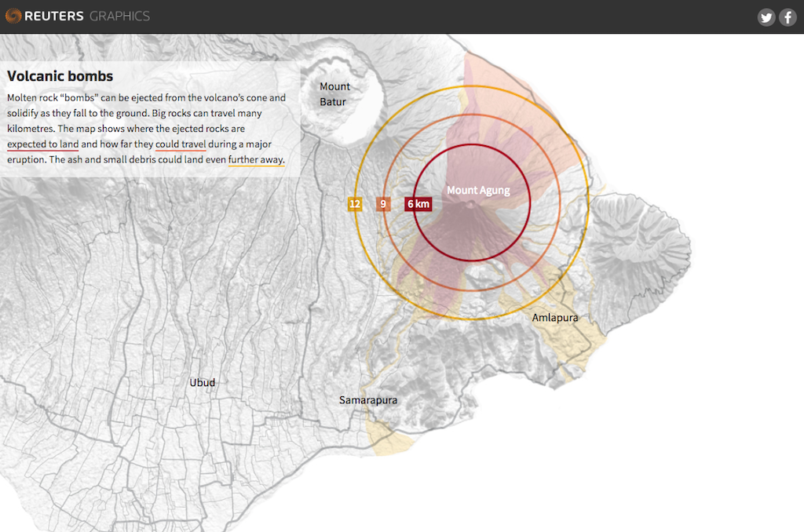Click the yellow 12 km radius badge
Viewport: 804px width, 532px height.
coord(355,204)
